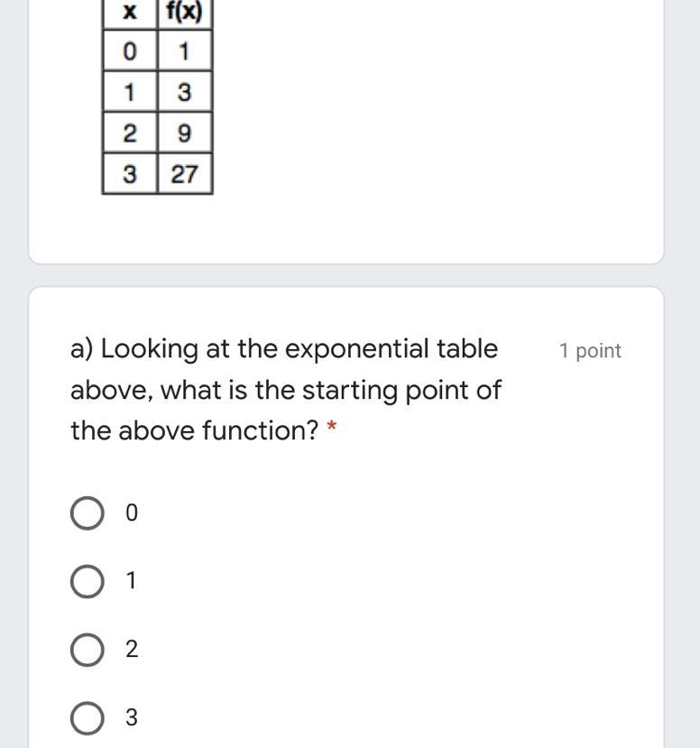Click the f(x) cell showing value 3
Image resolution: width=700 pixels, height=748 pixels.
point(184,93)
